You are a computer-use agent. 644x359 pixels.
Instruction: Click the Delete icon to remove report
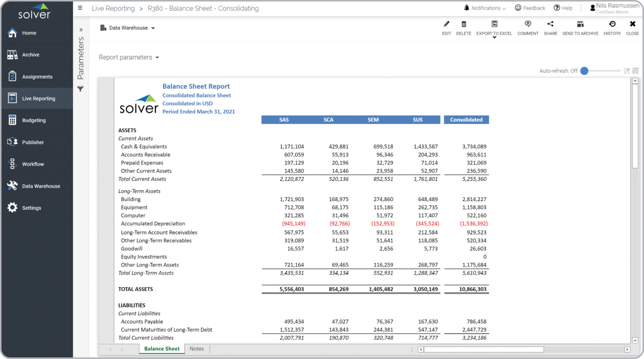pos(463,25)
